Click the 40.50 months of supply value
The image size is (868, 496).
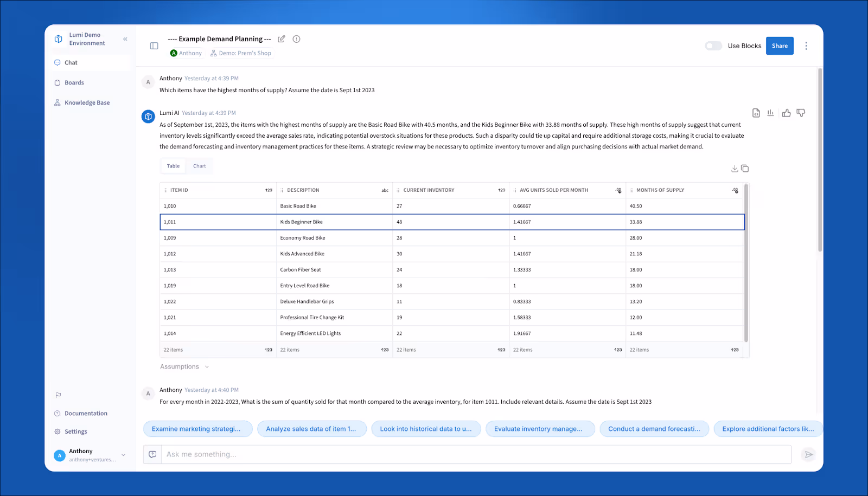click(x=635, y=206)
